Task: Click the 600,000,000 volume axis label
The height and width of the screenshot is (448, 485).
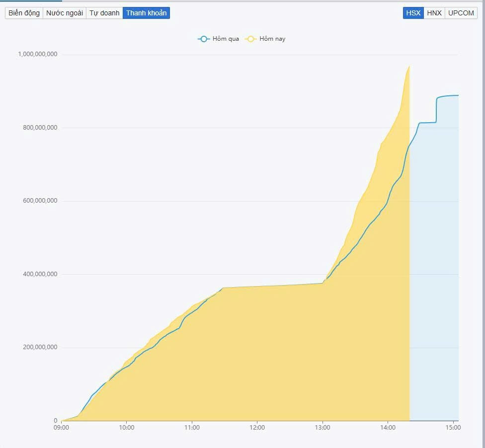Action: click(40, 201)
